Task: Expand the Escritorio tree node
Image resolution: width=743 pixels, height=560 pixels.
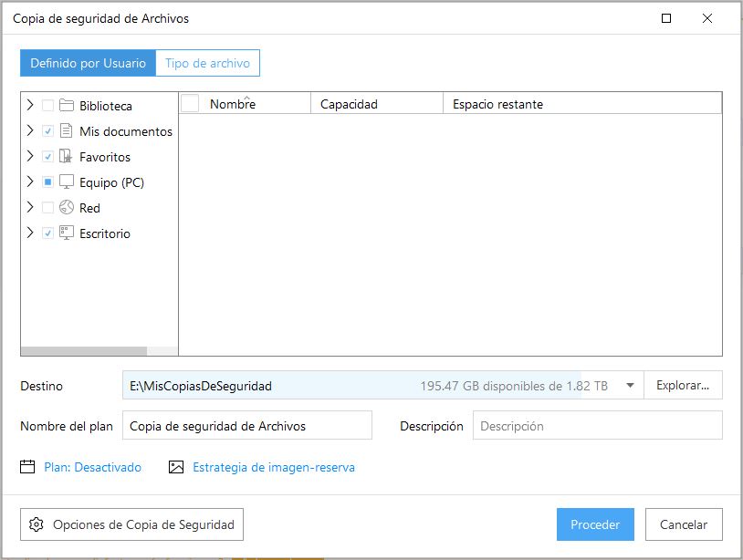Action: click(30, 233)
